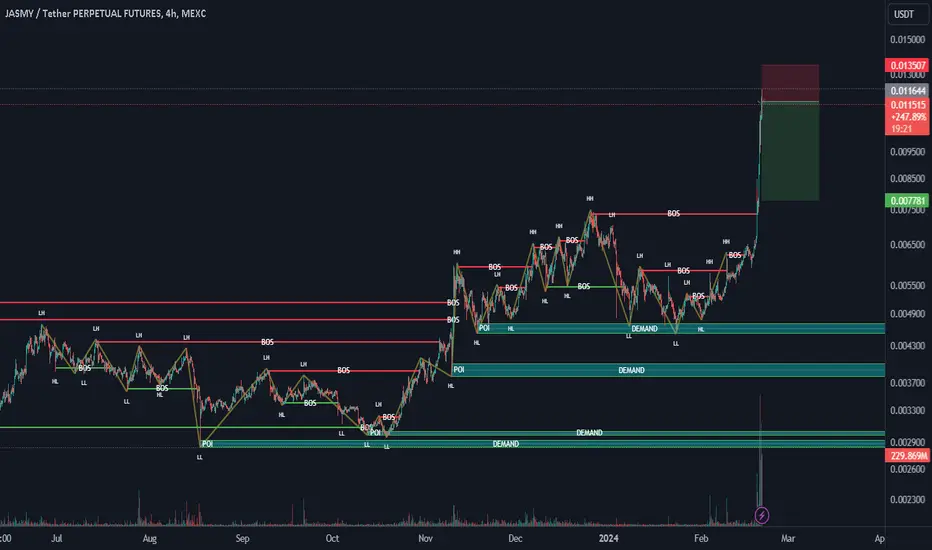Click the Jul label on the time axis
The height and width of the screenshot is (550, 932).
point(56,538)
